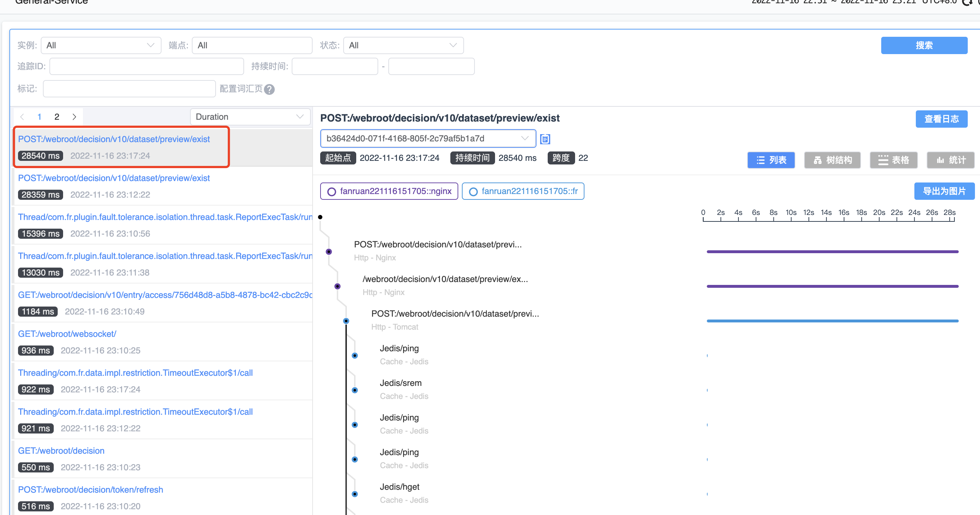Click the Jedis/hget span node dot
This screenshot has width=980, height=515.
pos(354,494)
